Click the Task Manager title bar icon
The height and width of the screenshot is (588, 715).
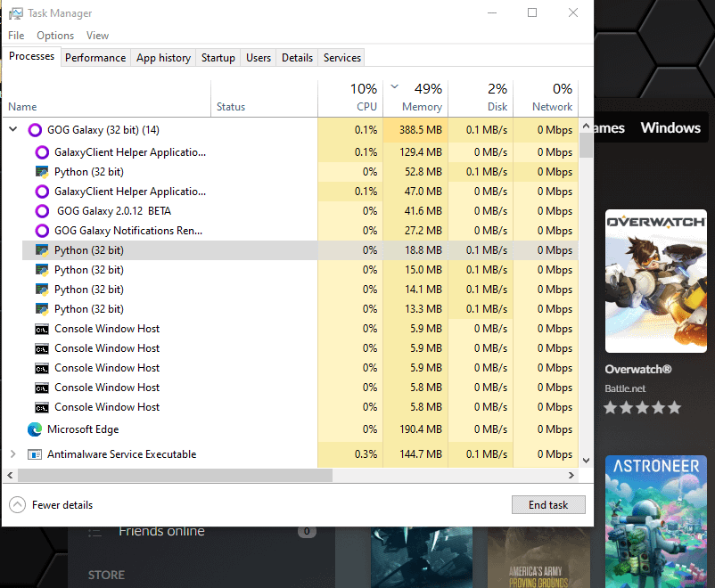(16, 13)
